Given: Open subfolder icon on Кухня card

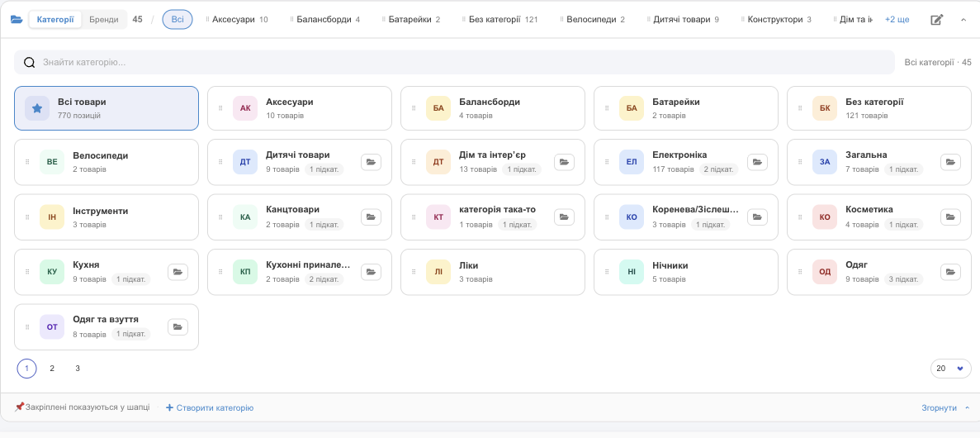Looking at the screenshot, I should (178, 272).
